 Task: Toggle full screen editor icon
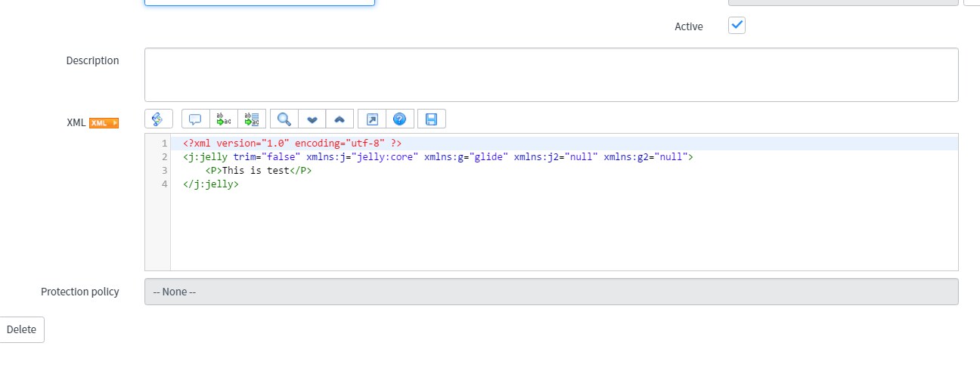pyautogui.click(x=372, y=119)
